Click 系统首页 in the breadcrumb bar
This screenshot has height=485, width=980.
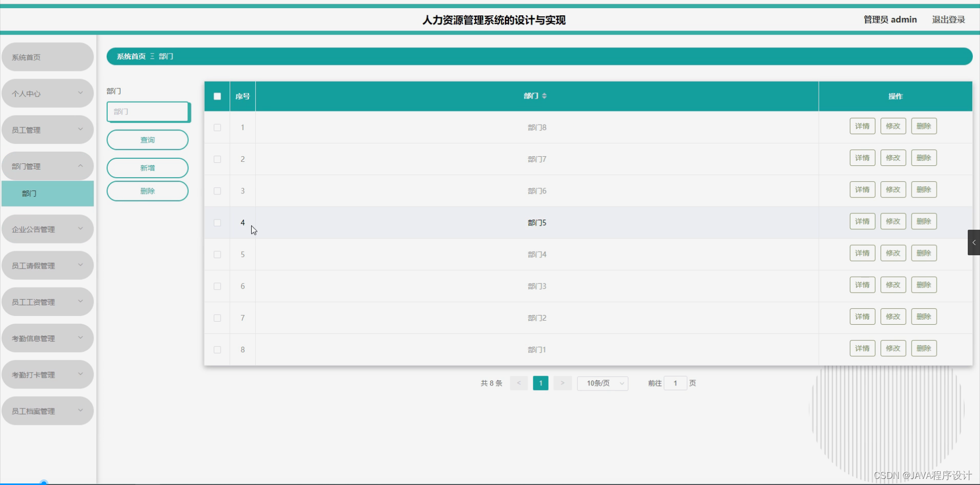pyautogui.click(x=131, y=56)
